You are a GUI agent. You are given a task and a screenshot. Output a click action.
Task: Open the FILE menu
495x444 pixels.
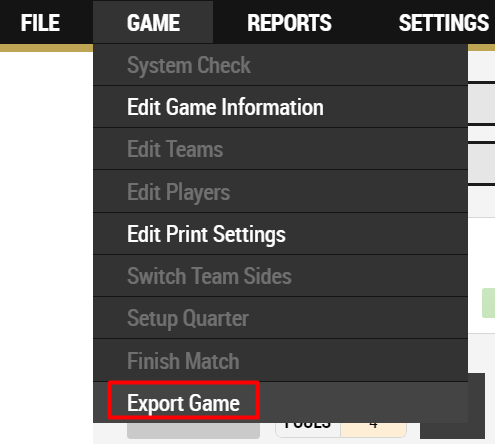(x=40, y=22)
